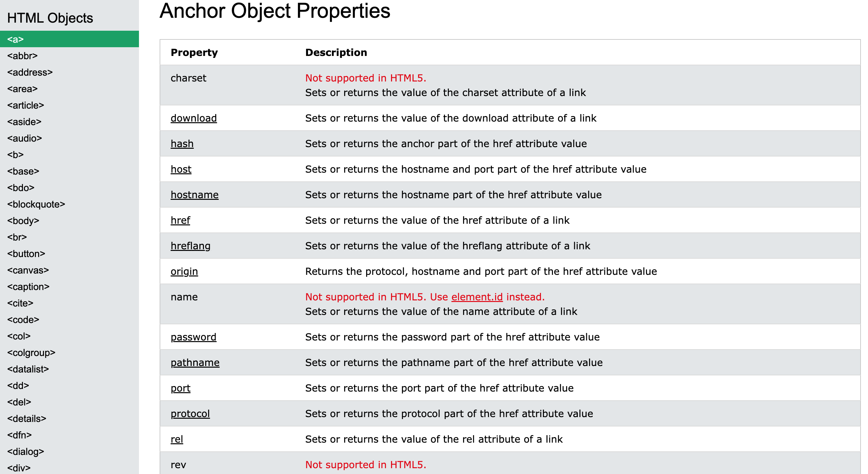Open the origin property link

[184, 271]
